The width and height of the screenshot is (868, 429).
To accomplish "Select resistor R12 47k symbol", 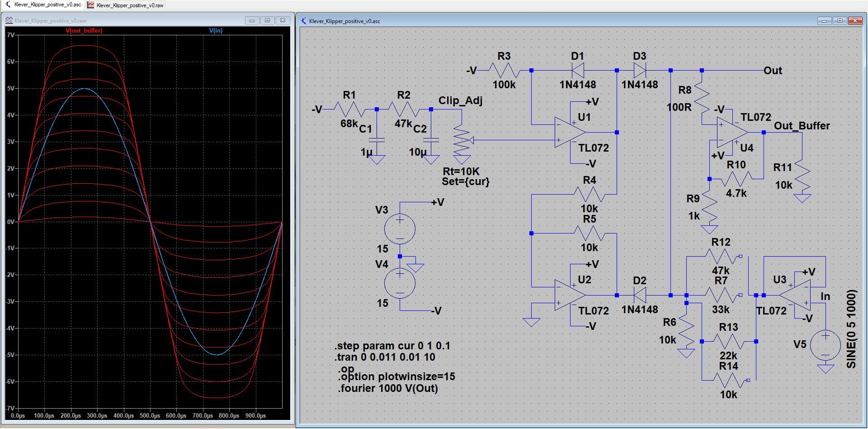I will 721,257.
